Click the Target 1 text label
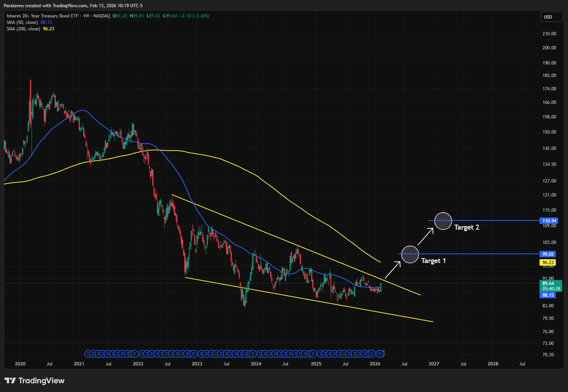 pyautogui.click(x=433, y=261)
